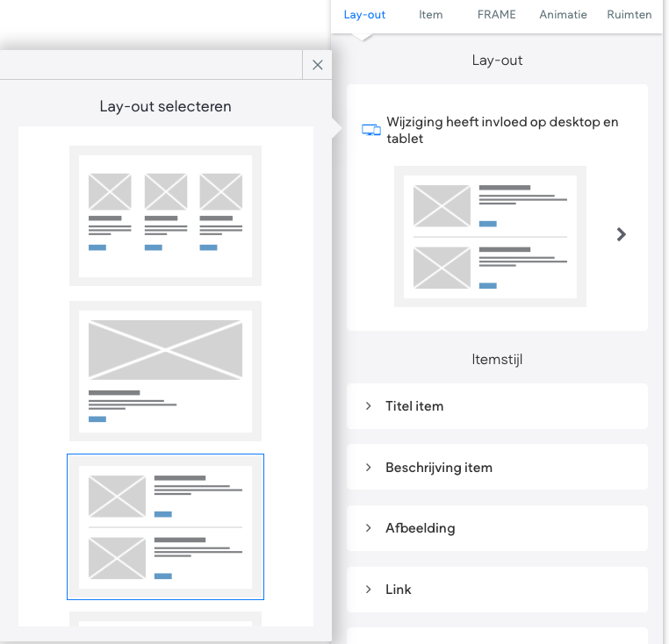Screen dimensions: 669x644
Task: Click the partially visible fourth layout thumbnail
Action: (x=165, y=619)
